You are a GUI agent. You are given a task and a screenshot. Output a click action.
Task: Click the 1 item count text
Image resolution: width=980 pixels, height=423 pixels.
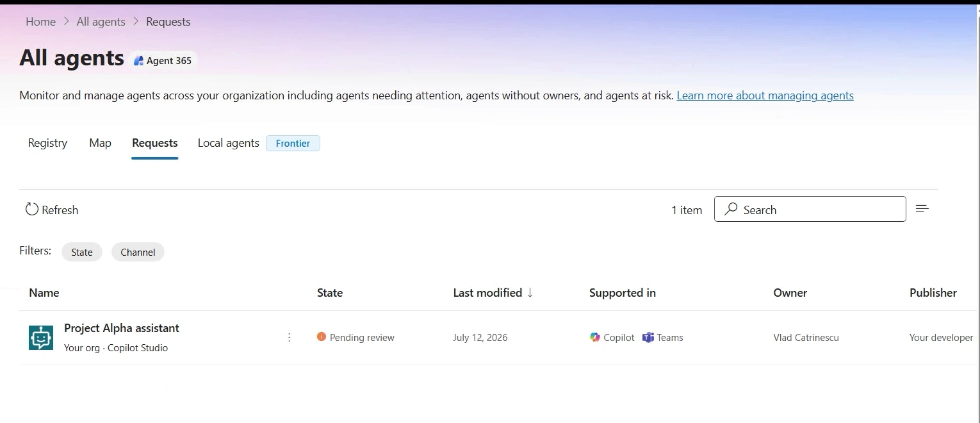687,210
